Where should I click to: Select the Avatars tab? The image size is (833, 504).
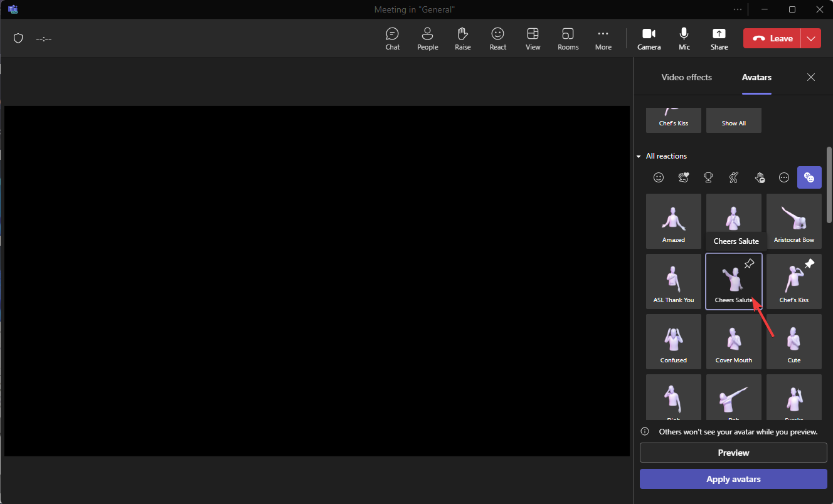(756, 77)
